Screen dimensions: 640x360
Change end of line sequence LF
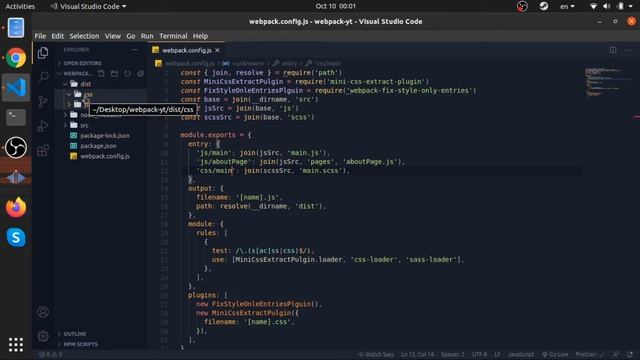click(x=497, y=354)
